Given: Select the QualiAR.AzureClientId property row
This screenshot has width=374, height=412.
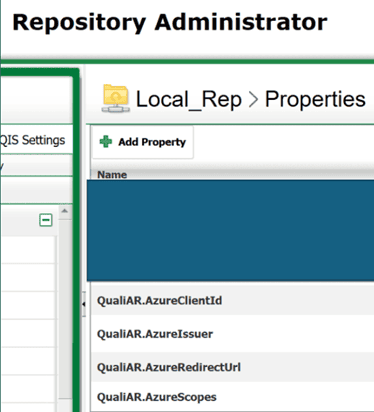Looking at the screenshot, I should 232,300.
